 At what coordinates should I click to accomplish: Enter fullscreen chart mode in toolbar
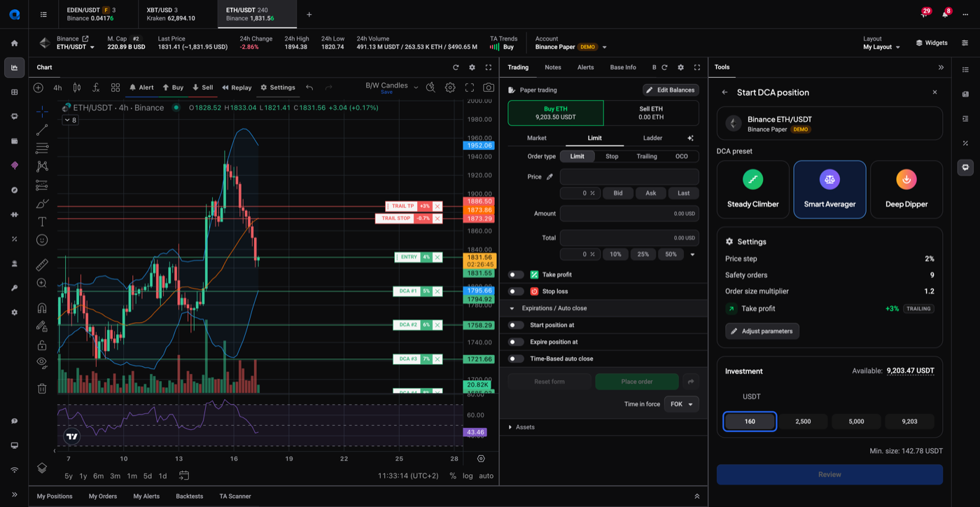click(x=470, y=88)
